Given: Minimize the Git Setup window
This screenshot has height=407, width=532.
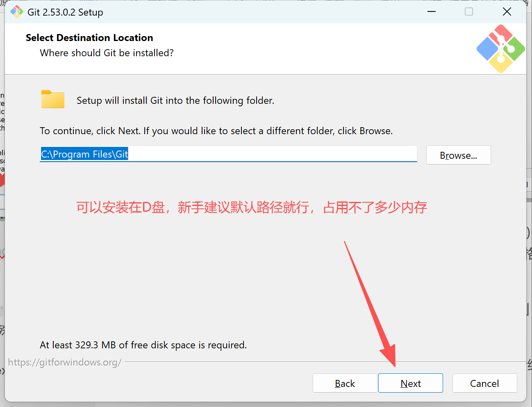Looking at the screenshot, I should click(x=431, y=11).
